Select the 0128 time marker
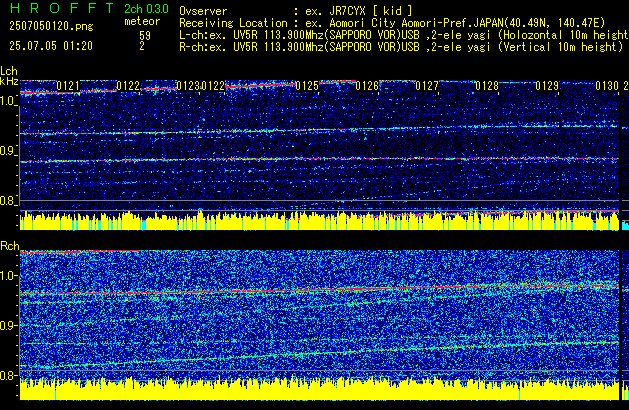This screenshot has width=629, height=410. (x=487, y=86)
